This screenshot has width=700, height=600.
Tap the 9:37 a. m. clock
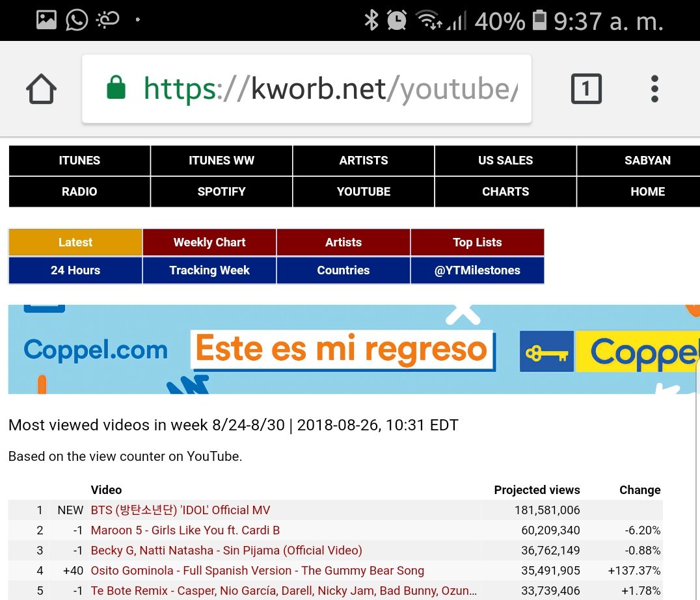pos(608,21)
